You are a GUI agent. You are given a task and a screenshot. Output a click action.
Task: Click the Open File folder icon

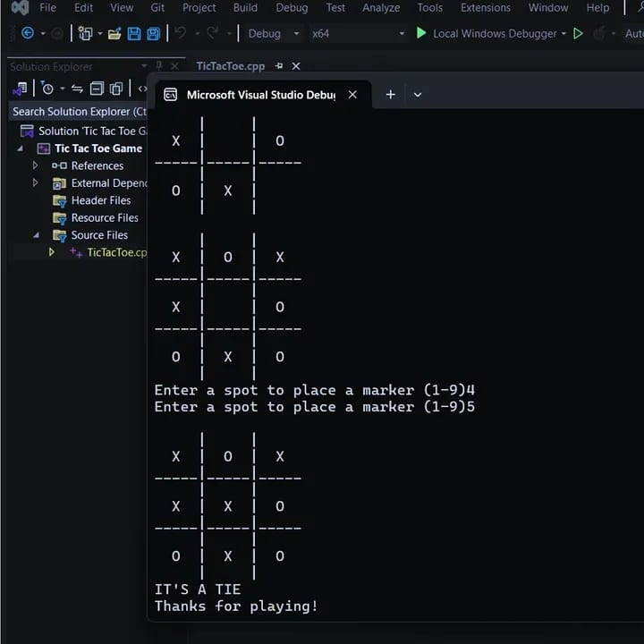tap(114, 33)
